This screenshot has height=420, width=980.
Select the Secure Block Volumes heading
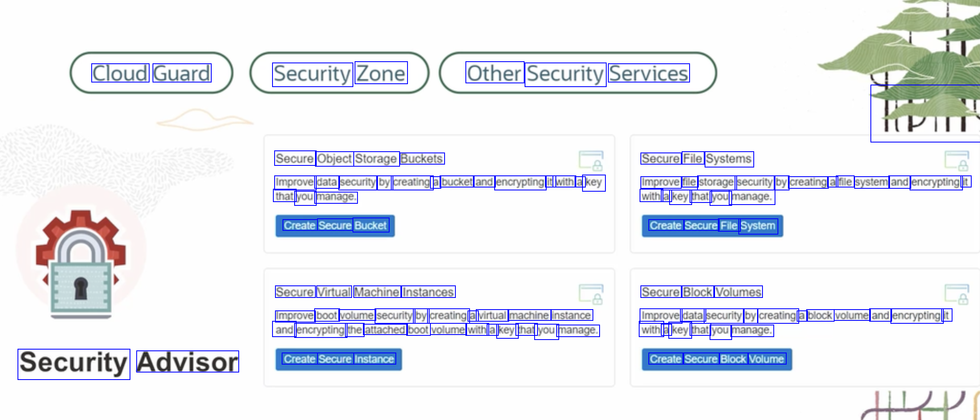click(702, 292)
